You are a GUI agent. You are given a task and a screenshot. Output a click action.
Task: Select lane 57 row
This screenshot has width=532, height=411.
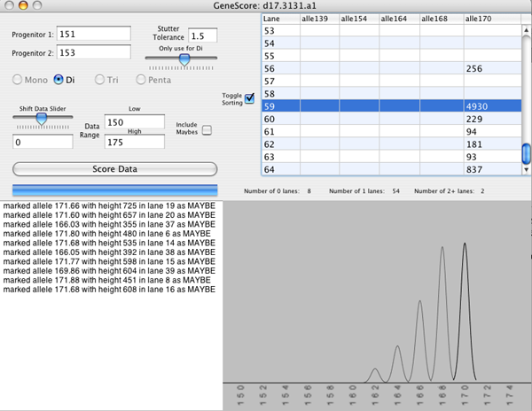[392, 81]
